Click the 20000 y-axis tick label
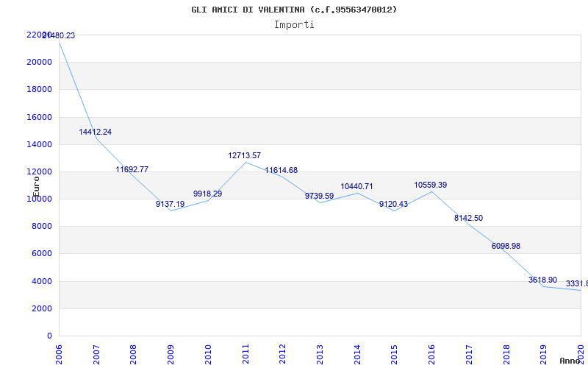 pyautogui.click(x=39, y=62)
